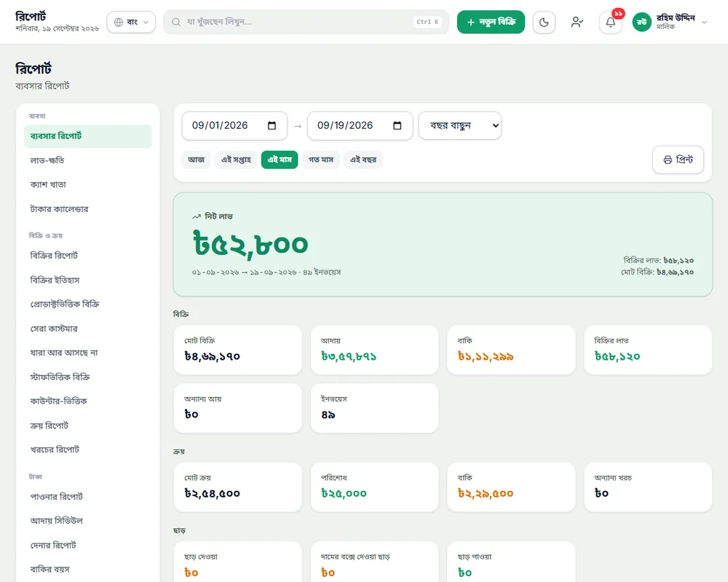Image resolution: width=728 pixels, height=582 pixels.
Task: Click the search magnifier icon
Action: pos(176,22)
